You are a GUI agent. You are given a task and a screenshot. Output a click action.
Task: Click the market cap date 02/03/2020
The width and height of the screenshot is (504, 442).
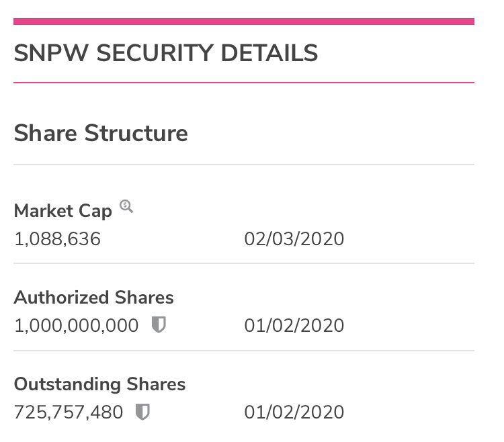coord(294,239)
